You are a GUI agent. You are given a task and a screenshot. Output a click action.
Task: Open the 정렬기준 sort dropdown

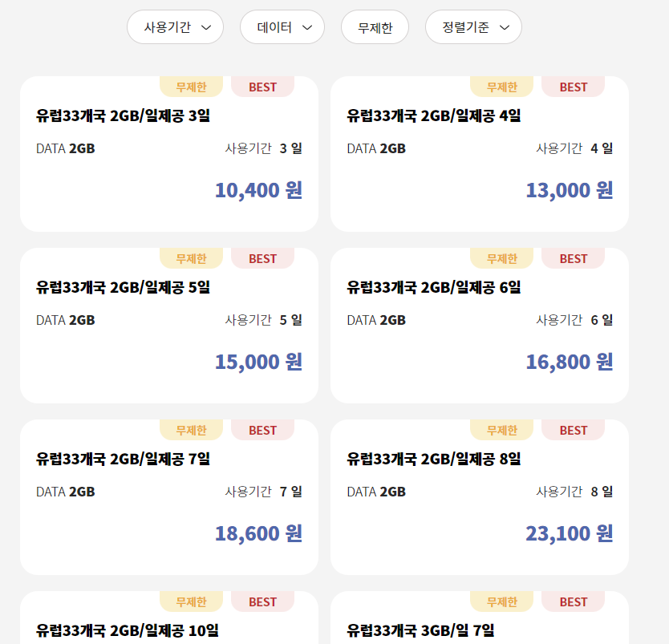tap(473, 27)
